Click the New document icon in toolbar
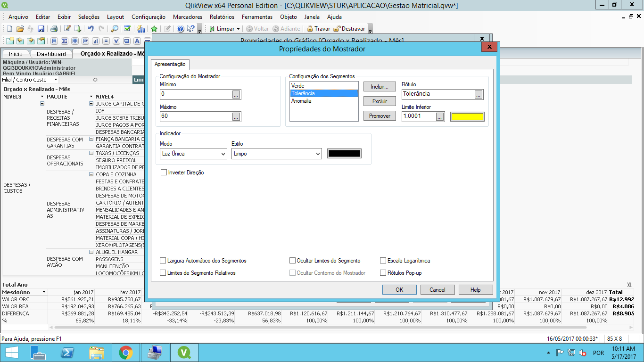644x362 pixels. click(9, 29)
